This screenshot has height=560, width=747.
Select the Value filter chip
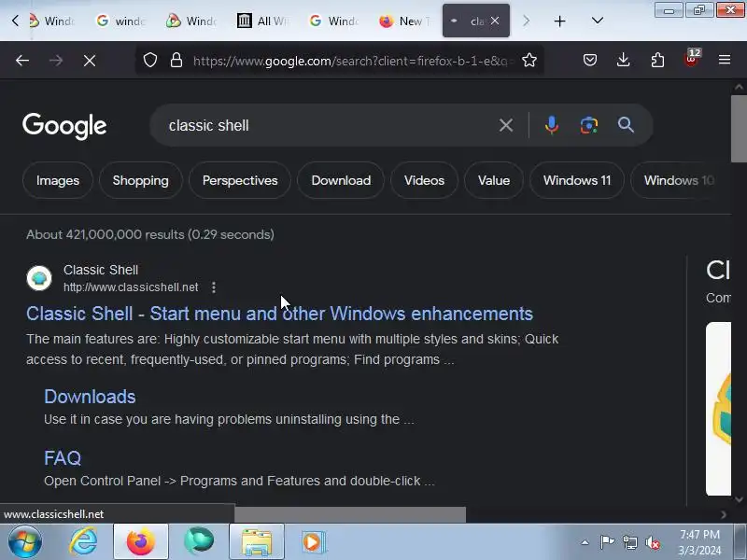point(494,180)
